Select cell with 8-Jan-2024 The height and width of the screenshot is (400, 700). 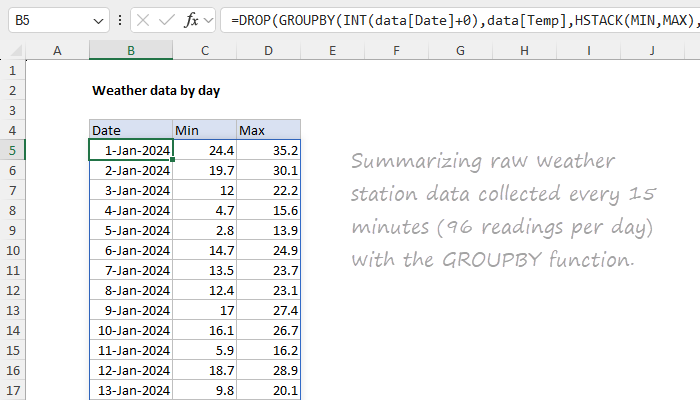pos(131,291)
